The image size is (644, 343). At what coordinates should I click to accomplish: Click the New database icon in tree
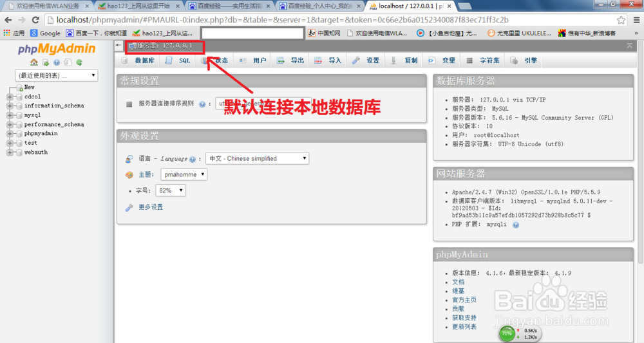tap(19, 88)
